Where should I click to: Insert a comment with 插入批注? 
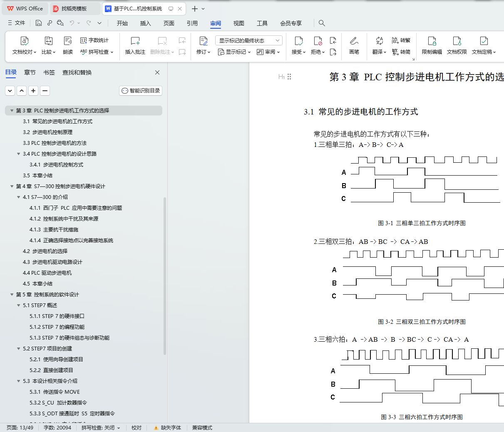click(135, 46)
